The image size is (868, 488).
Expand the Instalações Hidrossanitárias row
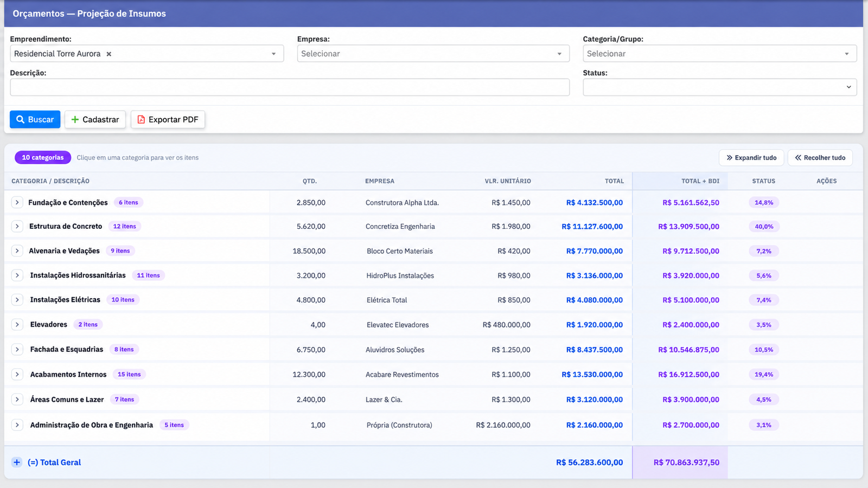pyautogui.click(x=17, y=275)
